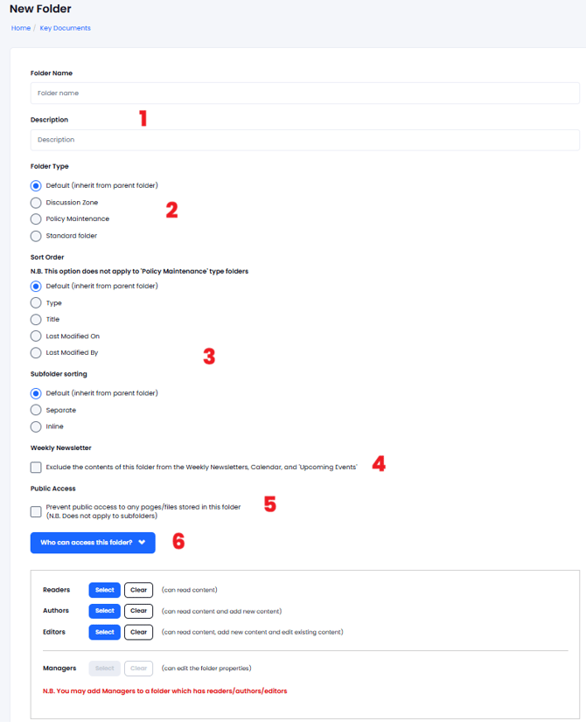Pick Last Modified On sort order

point(36,336)
